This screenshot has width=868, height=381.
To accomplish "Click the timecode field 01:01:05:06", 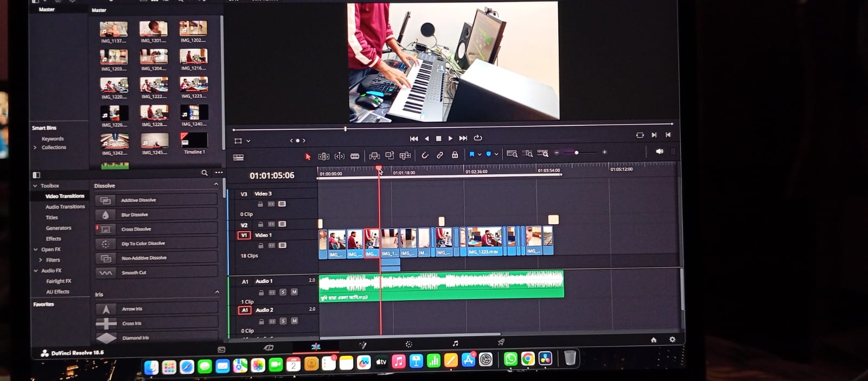I will 272,175.
